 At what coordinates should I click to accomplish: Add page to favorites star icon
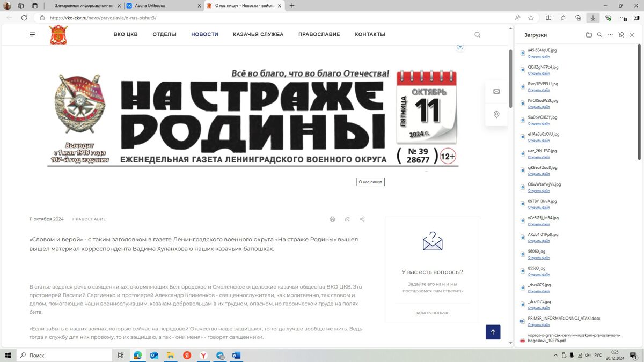pos(531,18)
